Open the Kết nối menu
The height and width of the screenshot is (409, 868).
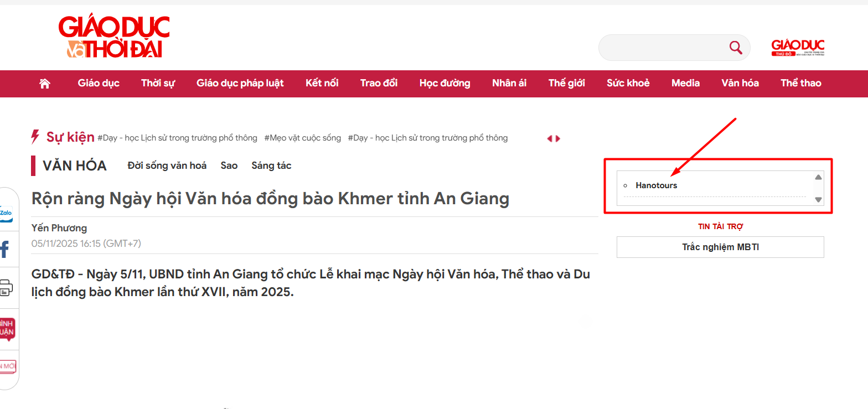coord(322,83)
